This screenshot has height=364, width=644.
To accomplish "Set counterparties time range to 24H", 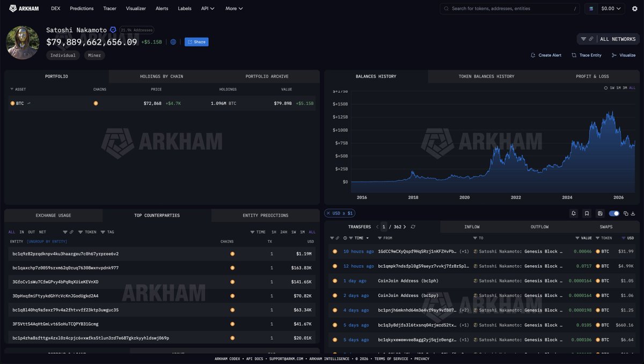I will (284, 232).
